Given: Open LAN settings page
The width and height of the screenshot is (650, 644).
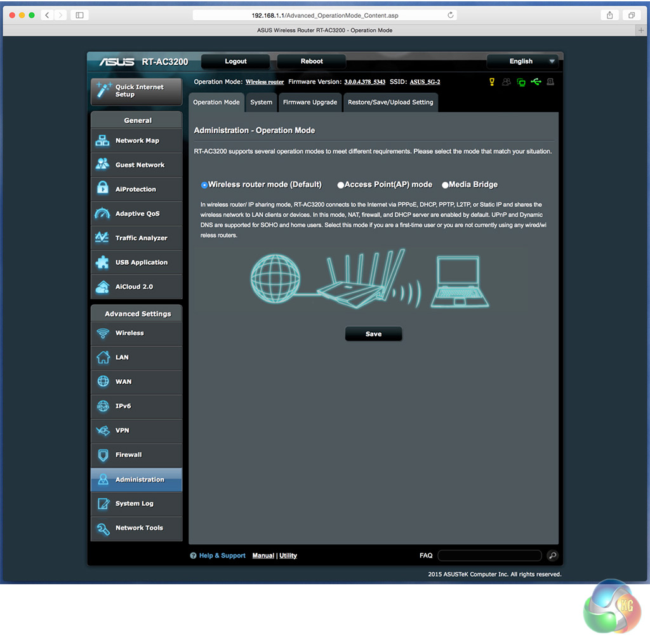Looking at the screenshot, I should (x=136, y=358).
